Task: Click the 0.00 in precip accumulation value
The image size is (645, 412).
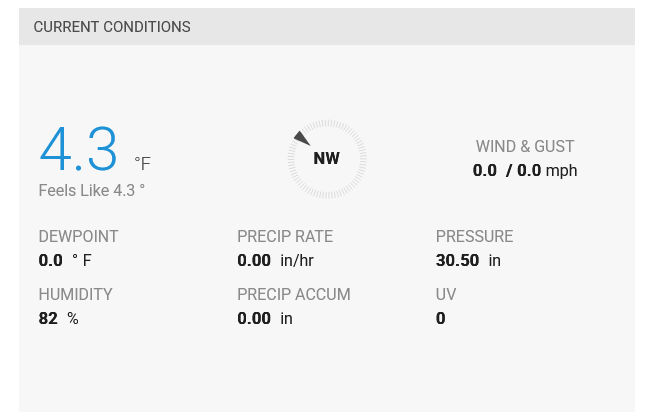Action: point(265,319)
